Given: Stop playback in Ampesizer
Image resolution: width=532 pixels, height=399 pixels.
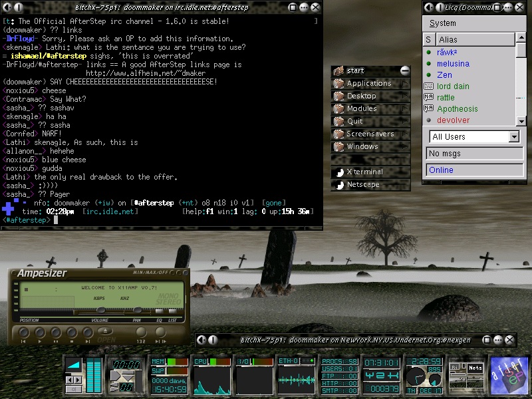Looking at the screenshot, I should click(72, 331).
